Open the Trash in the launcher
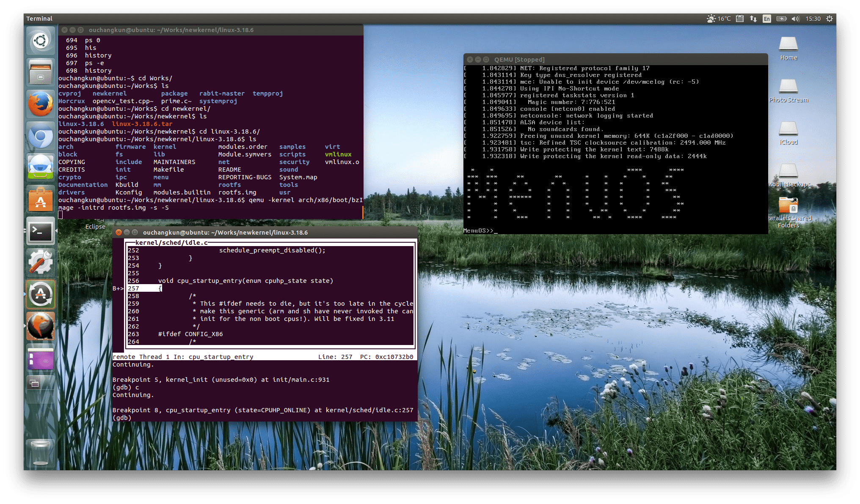Screen dimensions: 860x504 pyautogui.click(x=41, y=452)
